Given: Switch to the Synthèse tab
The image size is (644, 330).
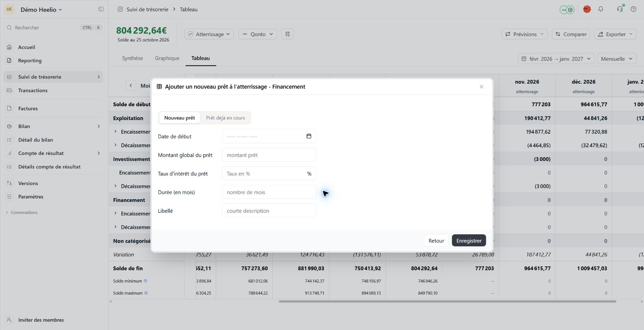Looking at the screenshot, I should pos(132,58).
